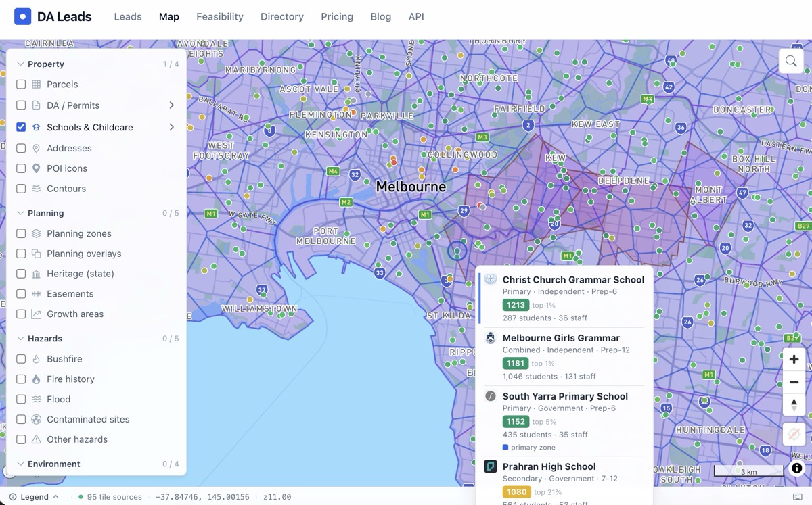Click the Legend info circle icon
This screenshot has height=505, width=812.
13,497
